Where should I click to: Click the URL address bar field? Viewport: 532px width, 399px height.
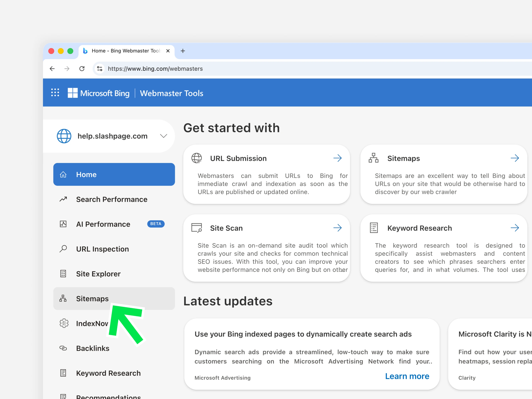coord(289,69)
